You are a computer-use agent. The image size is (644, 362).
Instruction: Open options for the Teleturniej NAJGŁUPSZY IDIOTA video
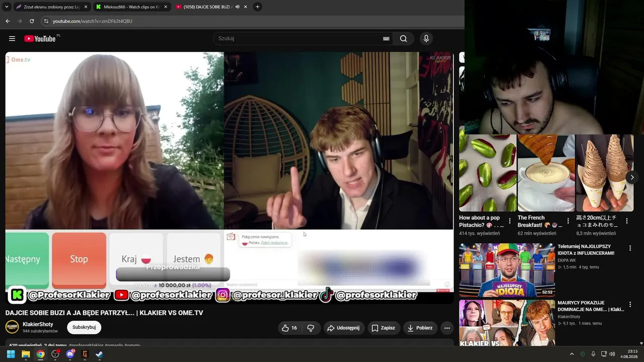[x=630, y=248]
